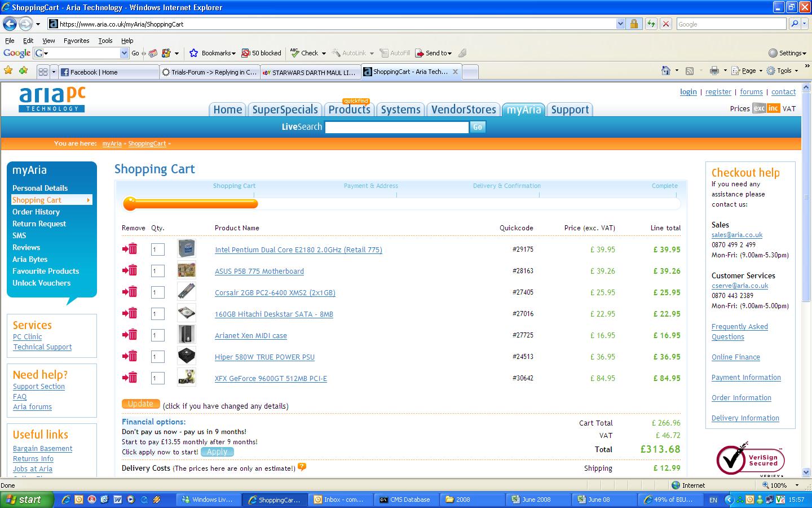Viewport: 812px width, 508px height.
Task: Open Windows Live taskbar button
Action: (209, 500)
